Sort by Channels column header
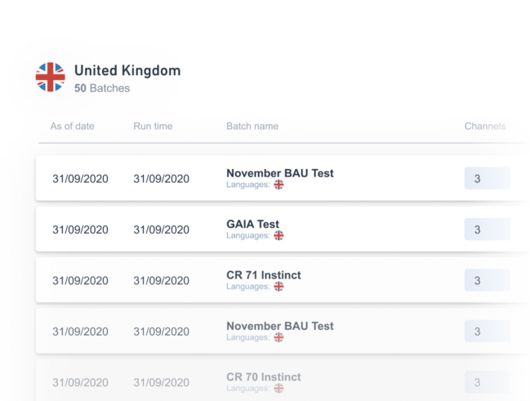 click(x=485, y=127)
